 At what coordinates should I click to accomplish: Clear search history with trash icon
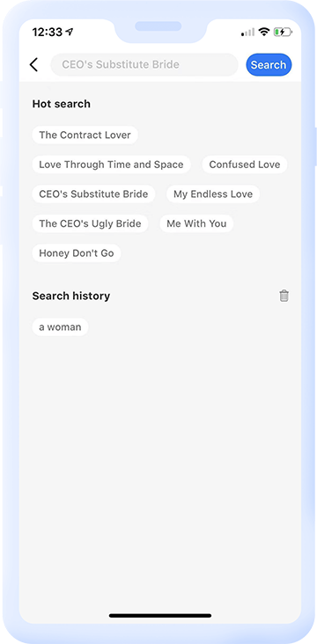coord(284,296)
